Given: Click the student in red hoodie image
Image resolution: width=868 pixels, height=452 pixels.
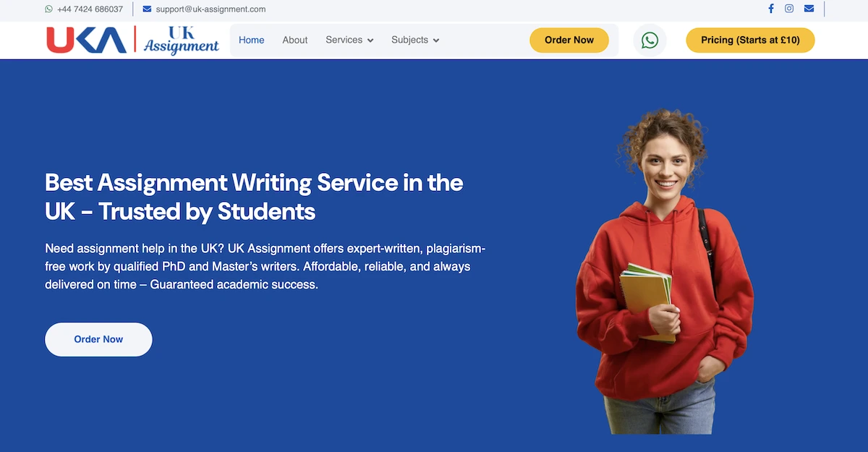Looking at the screenshot, I should pos(662,275).
